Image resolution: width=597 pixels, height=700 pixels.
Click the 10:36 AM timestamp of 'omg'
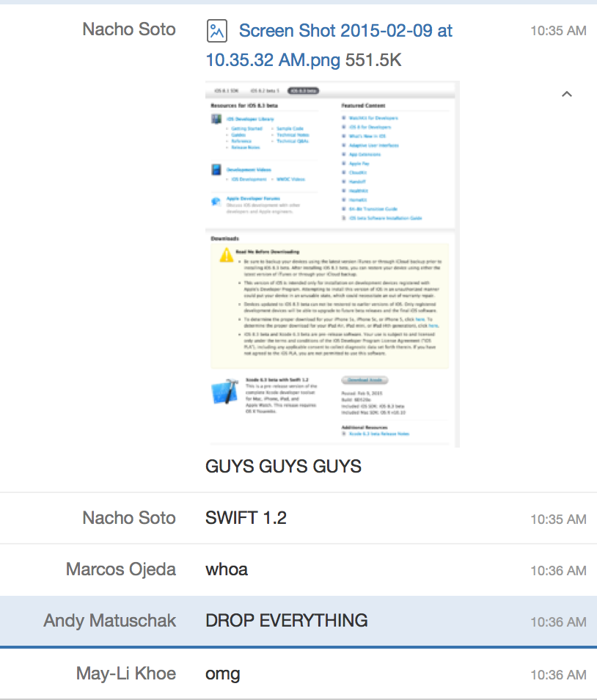tap(558, 674)
